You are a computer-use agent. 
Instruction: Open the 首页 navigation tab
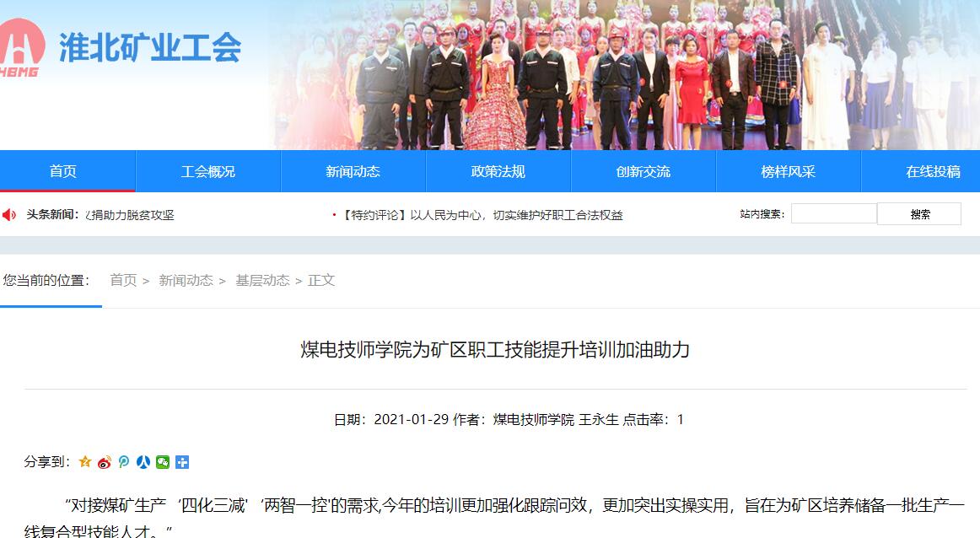click(x=63, y=171)
